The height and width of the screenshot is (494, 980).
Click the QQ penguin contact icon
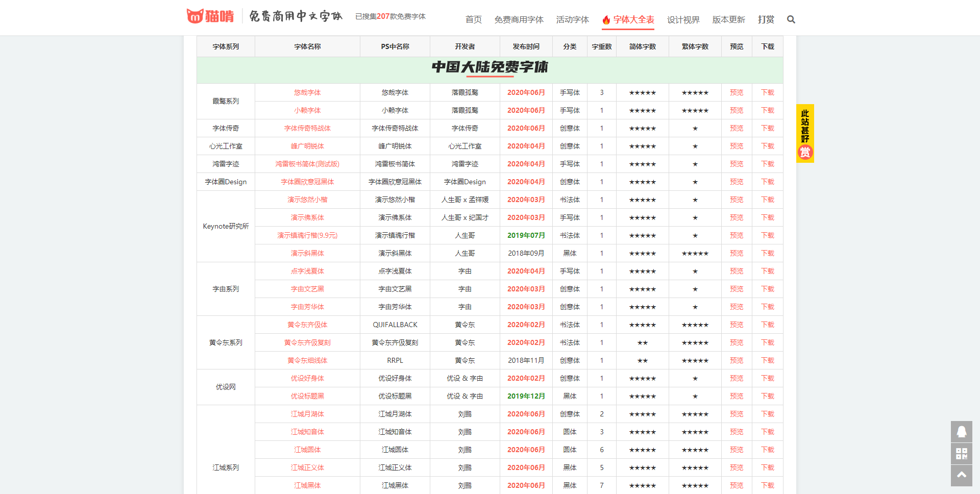pos(962,432)
